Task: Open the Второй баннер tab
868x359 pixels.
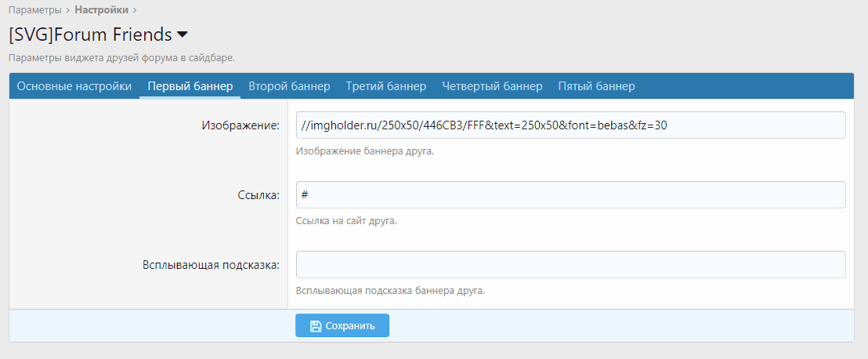Action: coord(289,86)
